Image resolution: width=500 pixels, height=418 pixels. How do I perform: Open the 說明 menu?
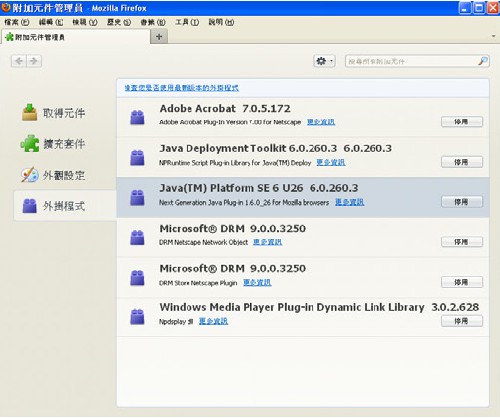tap(221, 22)
